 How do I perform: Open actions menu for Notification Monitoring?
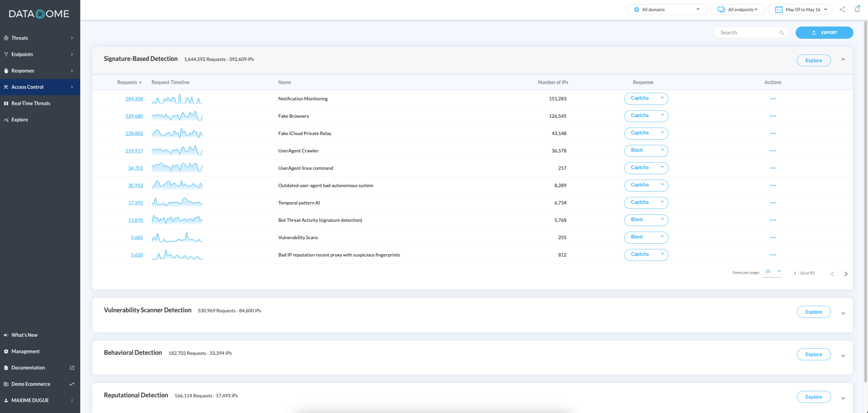[773, 99]
